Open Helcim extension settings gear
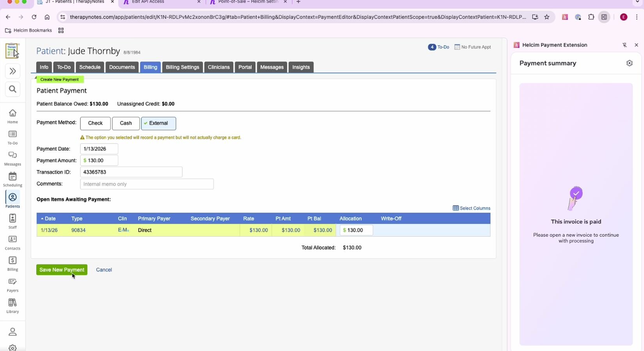Image resolution: width=644 pixels, height=351 pixels. [629, 63]
